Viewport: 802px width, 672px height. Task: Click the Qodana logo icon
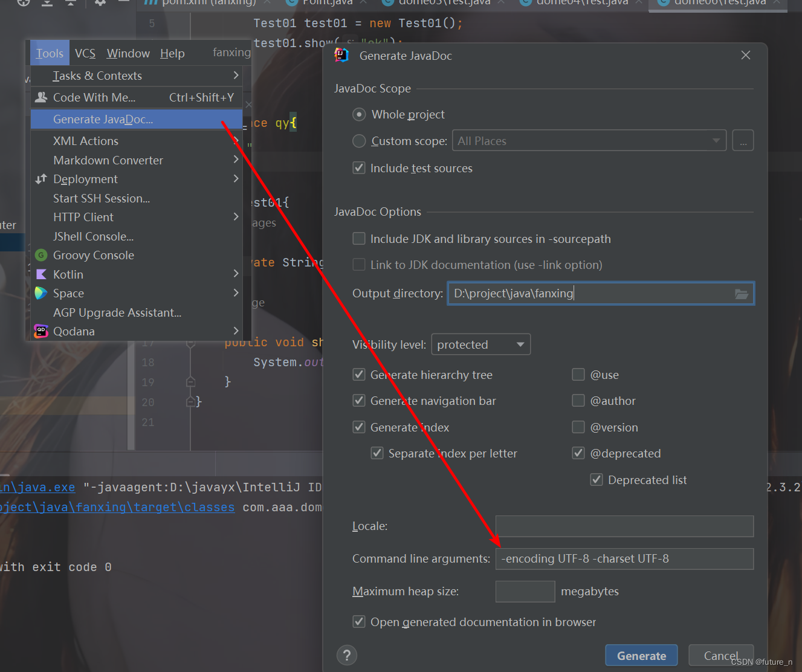(41, 331)
